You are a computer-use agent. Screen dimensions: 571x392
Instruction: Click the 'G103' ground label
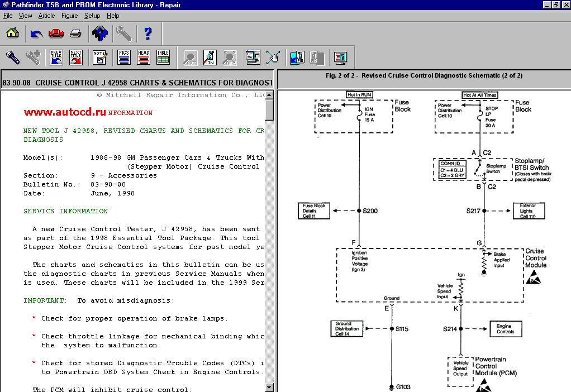[x=403, y=386]
